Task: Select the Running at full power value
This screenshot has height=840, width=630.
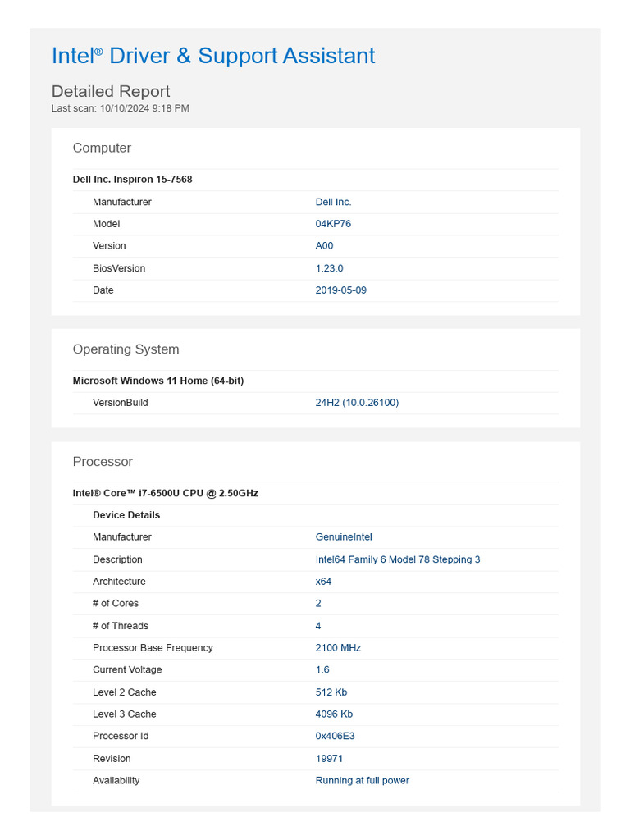Action: coord(362,780)
